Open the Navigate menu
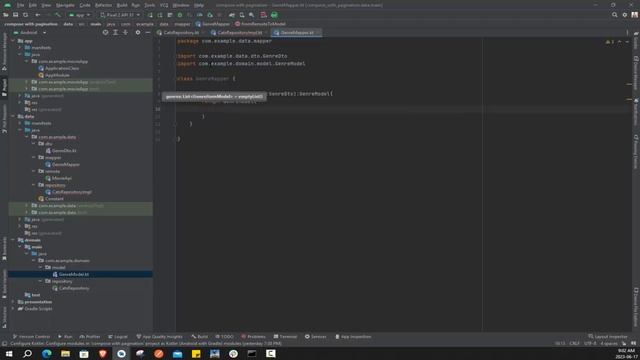This screenshot has width=640, height=360. point(65,5)
